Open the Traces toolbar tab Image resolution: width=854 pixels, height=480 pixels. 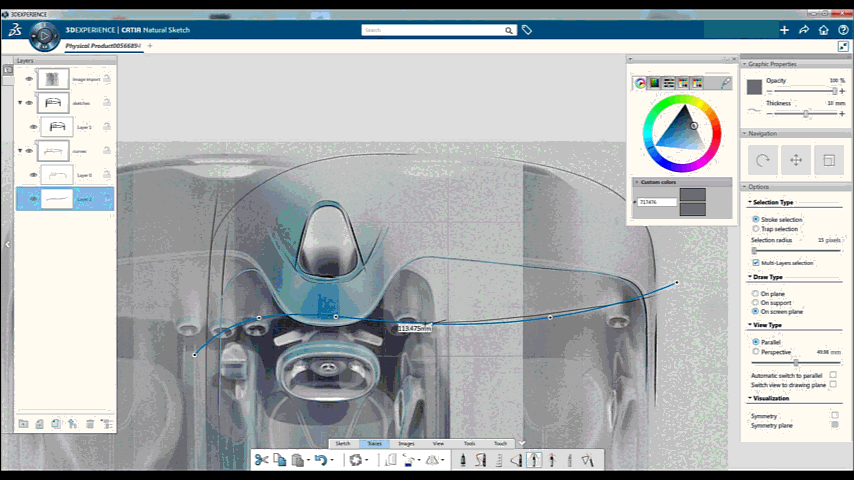tap(374, 443)
